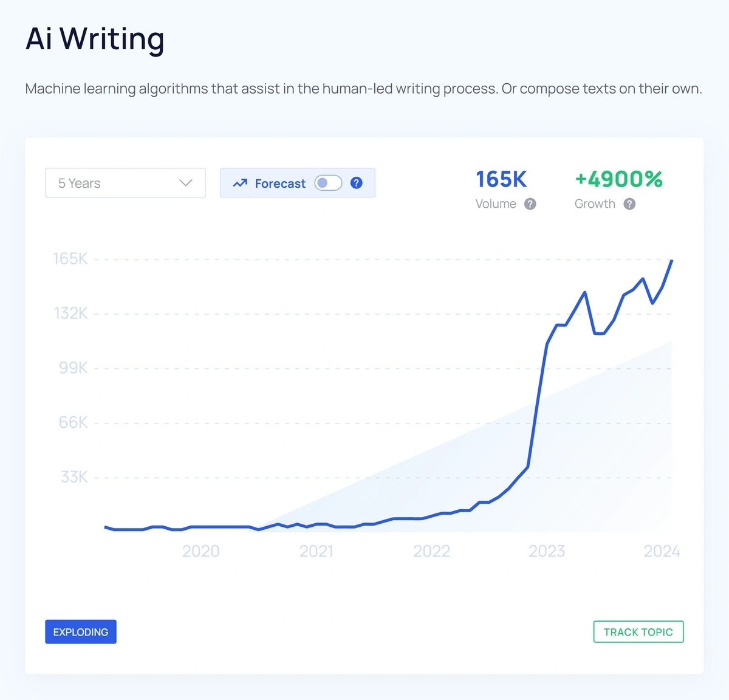729x700 pixels.
Task: Open the 5 Years timeframe dropdown
Action: tap(125, 183)
